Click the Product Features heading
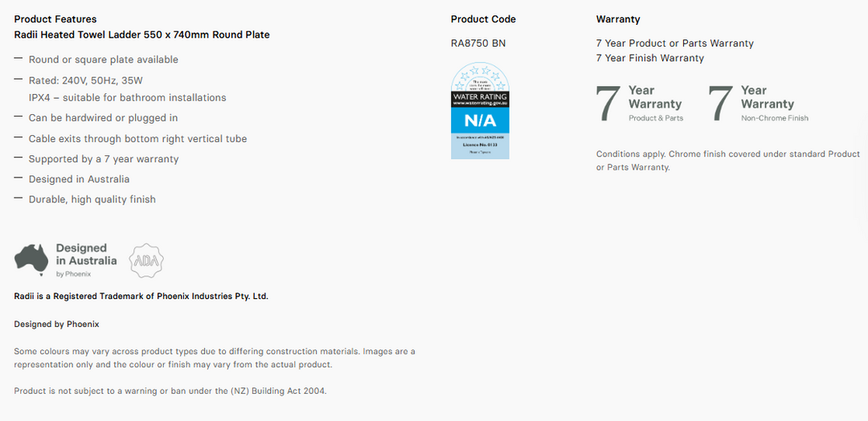This screenshot has height=421, width=868. tap(55, 19)
